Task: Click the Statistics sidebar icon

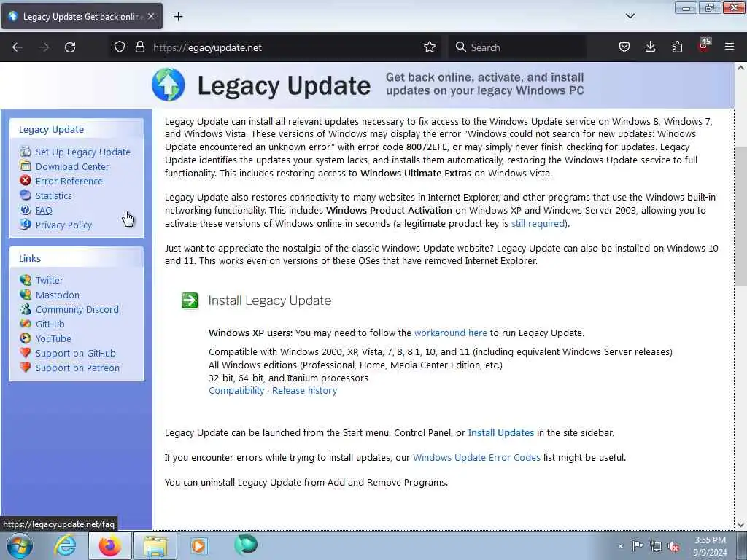Action: pos(26,195)
